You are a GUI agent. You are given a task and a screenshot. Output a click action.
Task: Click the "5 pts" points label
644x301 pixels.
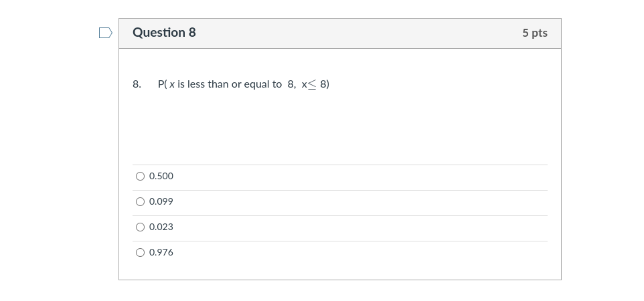click(535, 33)
